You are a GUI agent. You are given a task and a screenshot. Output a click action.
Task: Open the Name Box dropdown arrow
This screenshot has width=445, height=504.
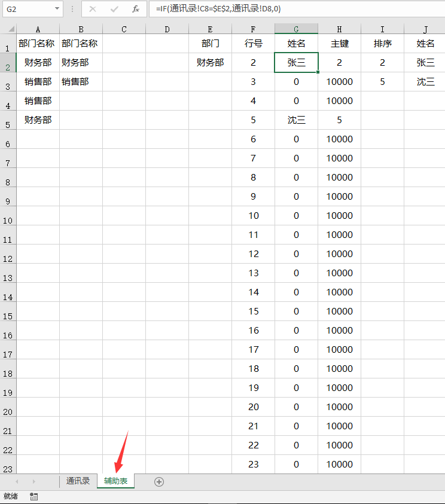coord(57,9)
